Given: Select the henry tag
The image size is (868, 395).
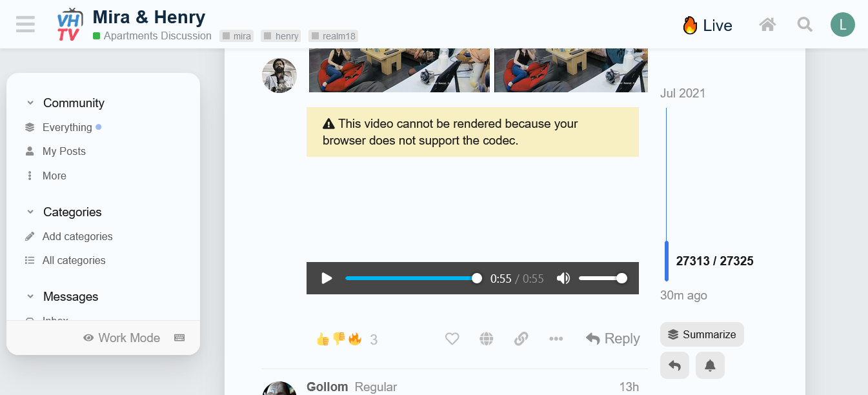Looking at the screenshot, I should pos(281,36).
